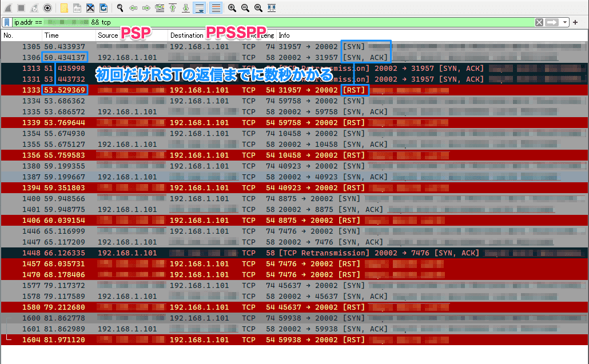Select packet 1447 row
Viewport: 589px width, 364px height.
294,242
